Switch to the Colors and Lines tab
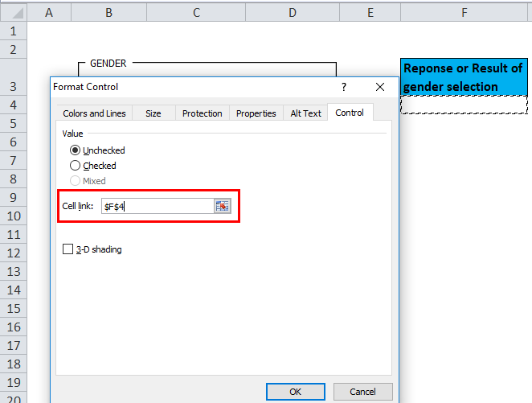This screenshot has height=403, width=532. 94,113
